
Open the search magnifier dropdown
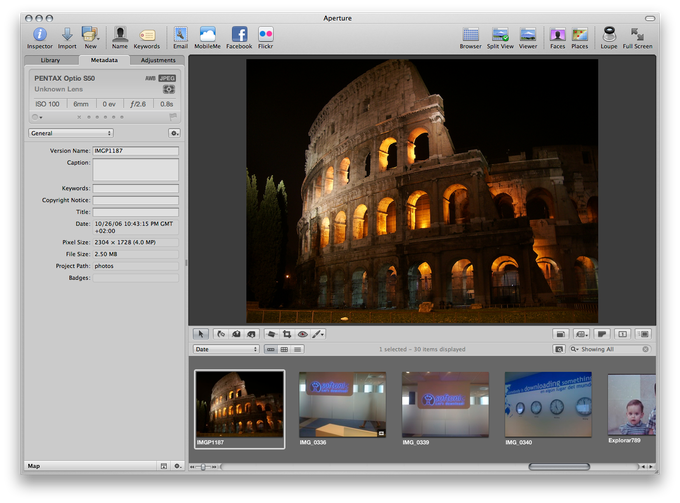(575, 349)
